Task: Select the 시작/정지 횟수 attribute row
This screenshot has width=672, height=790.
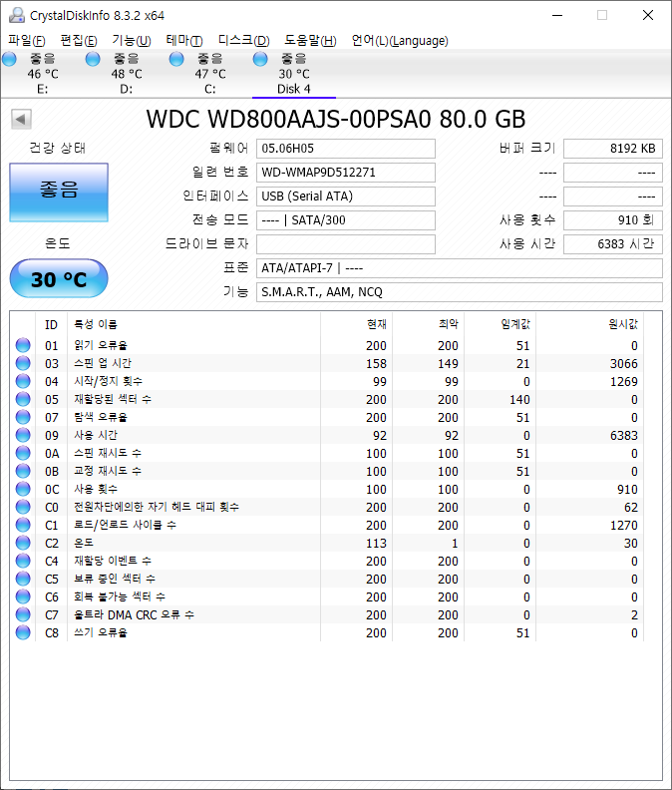Action: [x=327, y=381]
